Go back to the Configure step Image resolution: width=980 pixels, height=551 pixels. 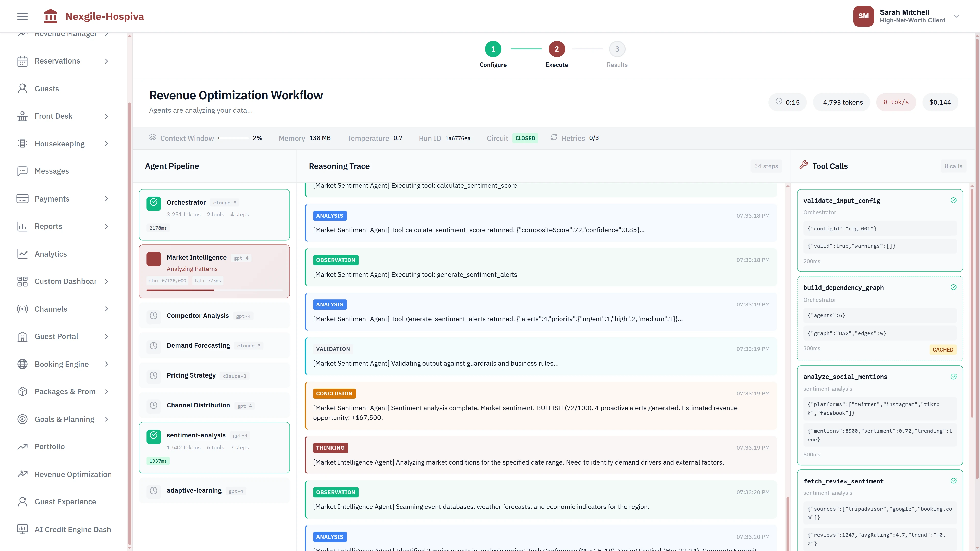493,49
